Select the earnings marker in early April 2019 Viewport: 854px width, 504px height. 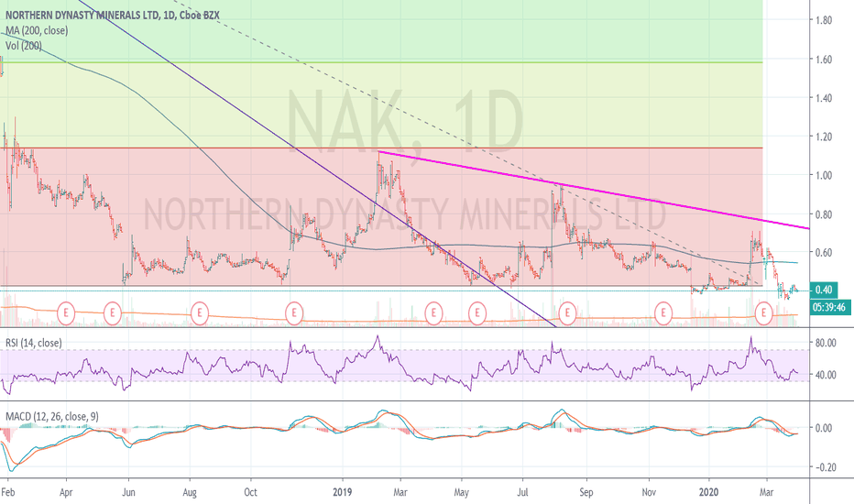coord(433,312)
